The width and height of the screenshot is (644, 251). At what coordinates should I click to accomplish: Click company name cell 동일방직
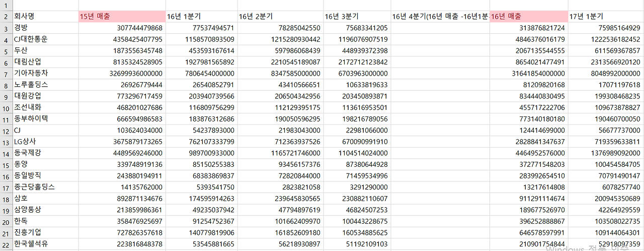45,175
